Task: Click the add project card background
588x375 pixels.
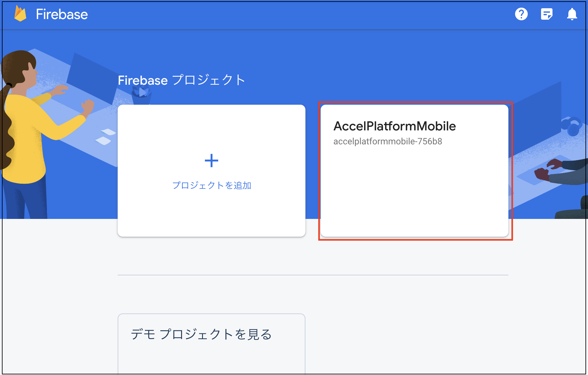Action: [212, 216]
